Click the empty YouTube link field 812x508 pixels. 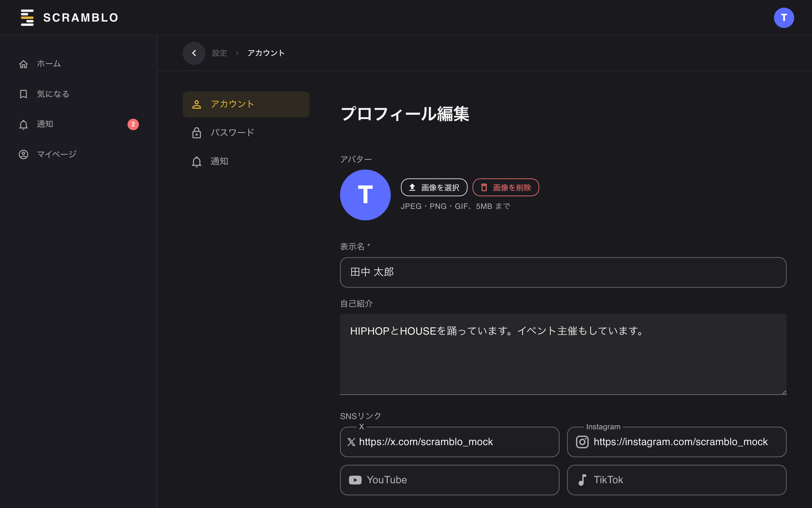(x=450, y=480)
